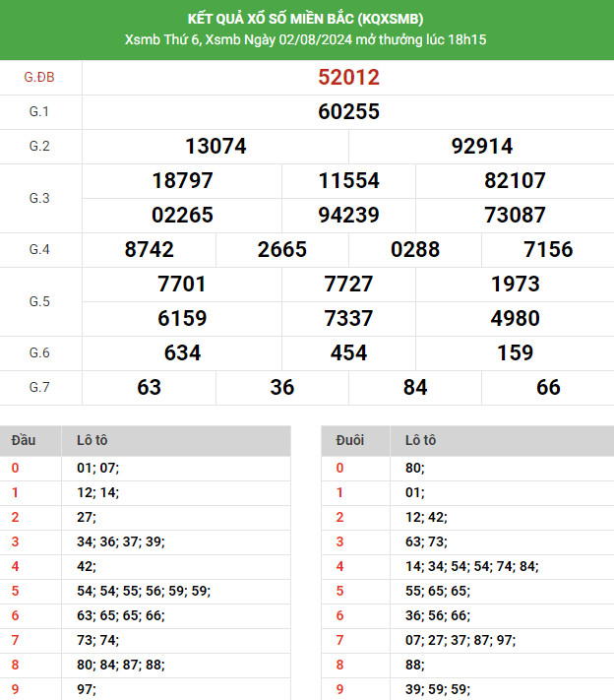The image size is (614, 700).
Task: Click G.5 number 6159
Action: click(182, 318)
